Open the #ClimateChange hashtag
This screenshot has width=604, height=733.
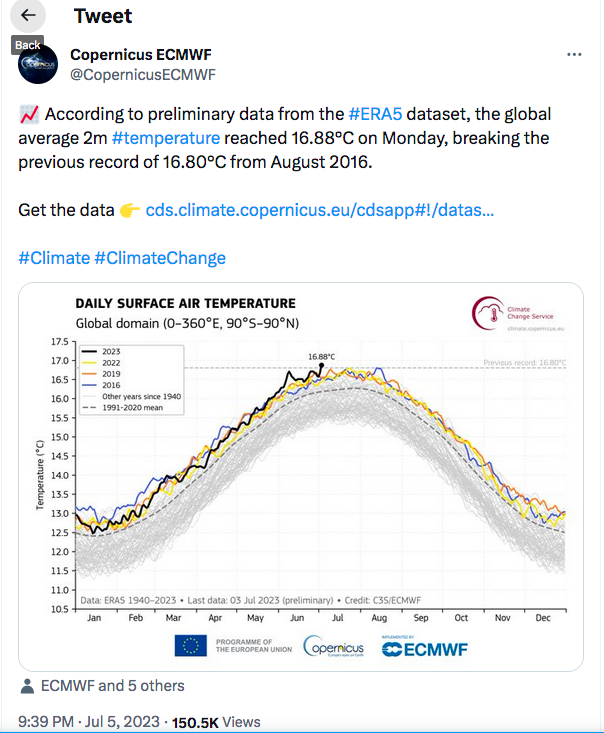tap(159, 258)
